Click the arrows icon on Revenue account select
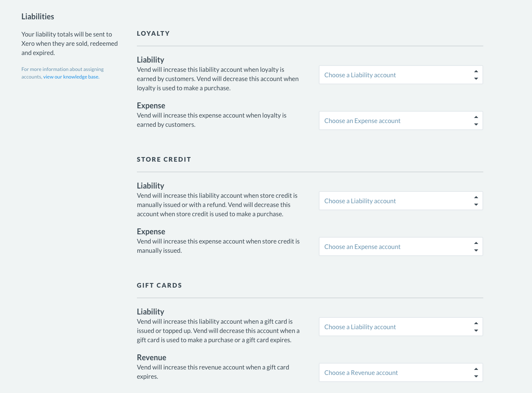The width and height of the screenshot is (532, 393). point(476,372)
